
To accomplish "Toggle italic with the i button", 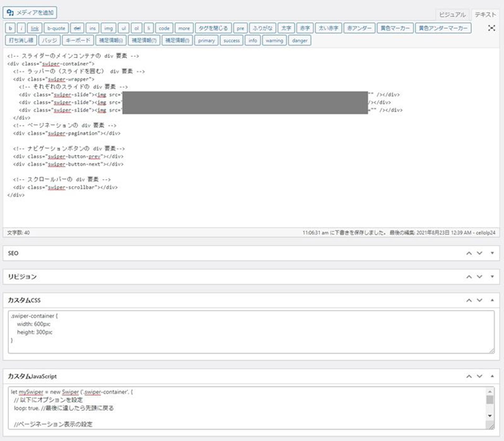I will [21, 28].
